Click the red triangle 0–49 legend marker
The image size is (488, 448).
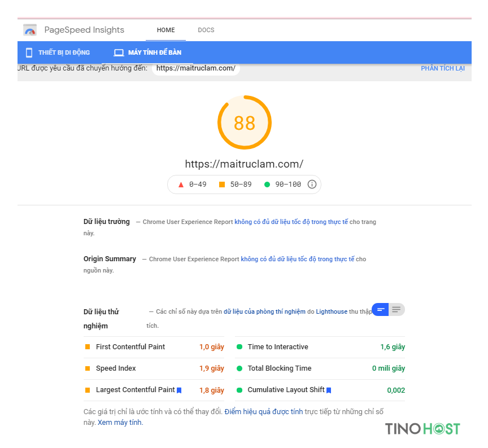tap(181, 185)
